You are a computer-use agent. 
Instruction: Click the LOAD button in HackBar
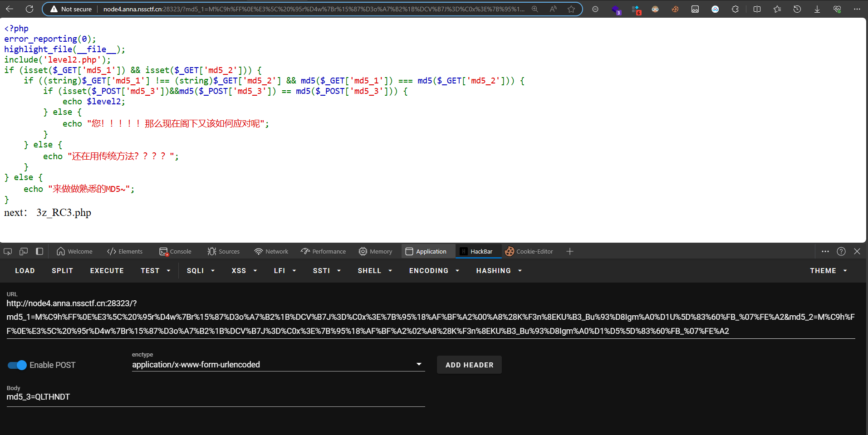tap(25, 271)
